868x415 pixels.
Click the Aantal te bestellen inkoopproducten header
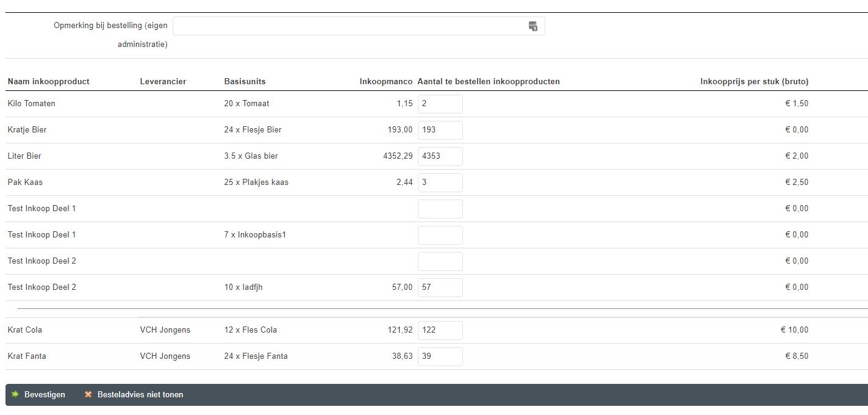(x=488, y=82)
